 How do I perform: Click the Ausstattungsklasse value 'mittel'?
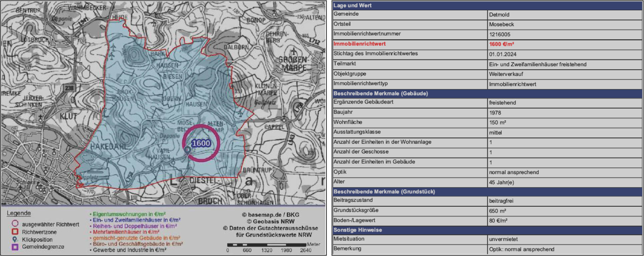click(x=495, y=132)
